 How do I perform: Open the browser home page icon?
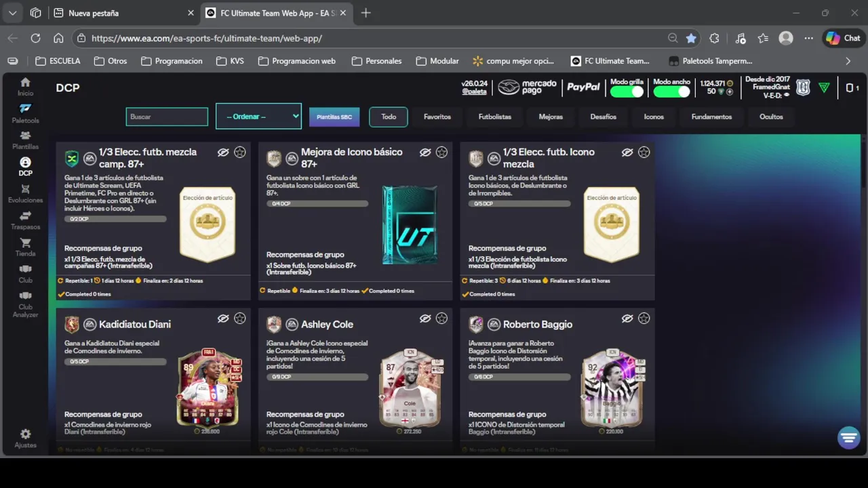58,39
